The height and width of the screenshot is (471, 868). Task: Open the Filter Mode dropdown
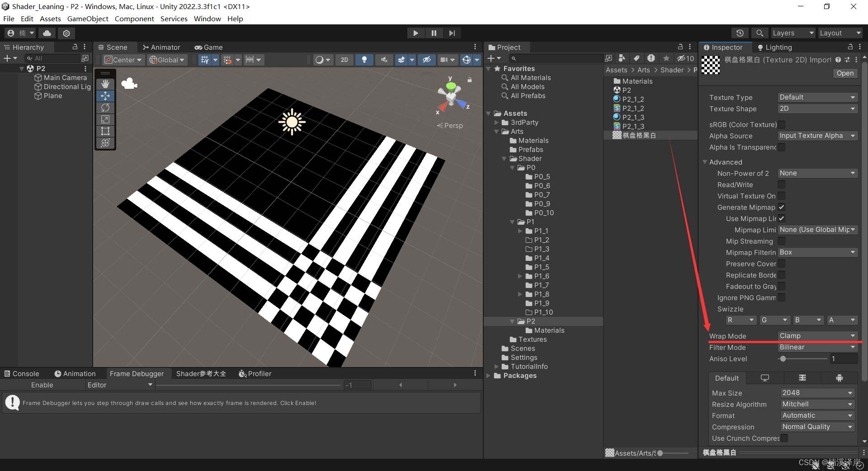(817, 347)
